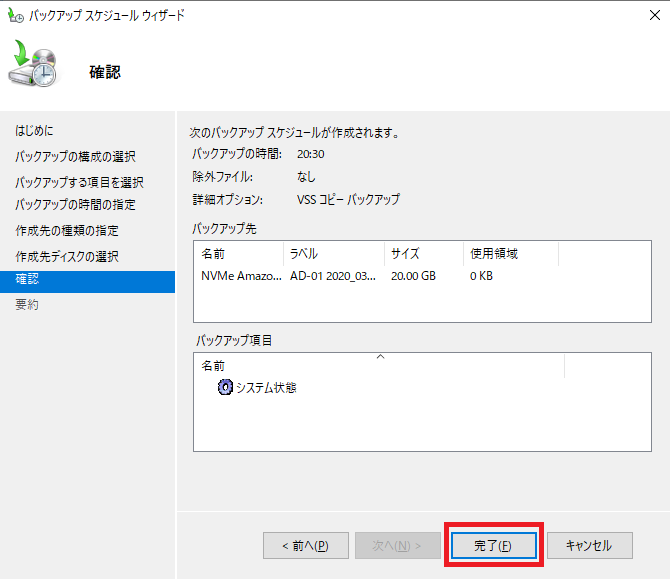Select 作成先の種類の指定 step

(x=68, y=231)
